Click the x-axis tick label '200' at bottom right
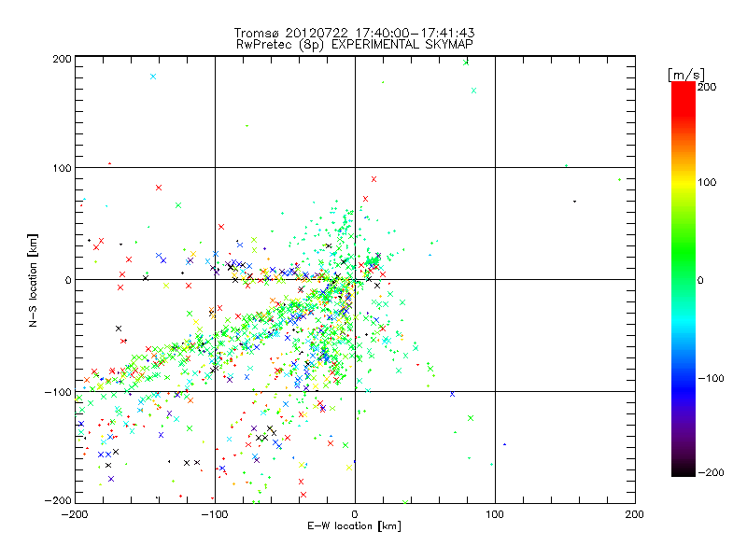The width and height of the screenshot is (747, 560). (635, 514)
